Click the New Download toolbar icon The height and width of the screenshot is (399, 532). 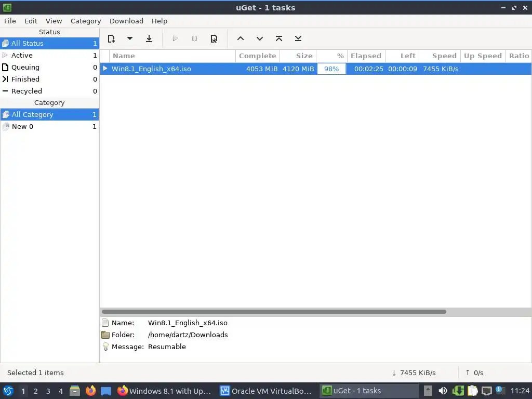111,38
